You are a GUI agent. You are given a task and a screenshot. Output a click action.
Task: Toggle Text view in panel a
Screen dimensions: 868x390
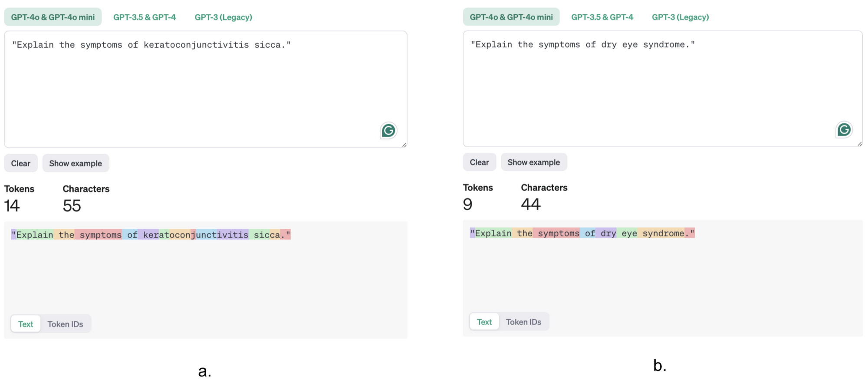(26, 324)
